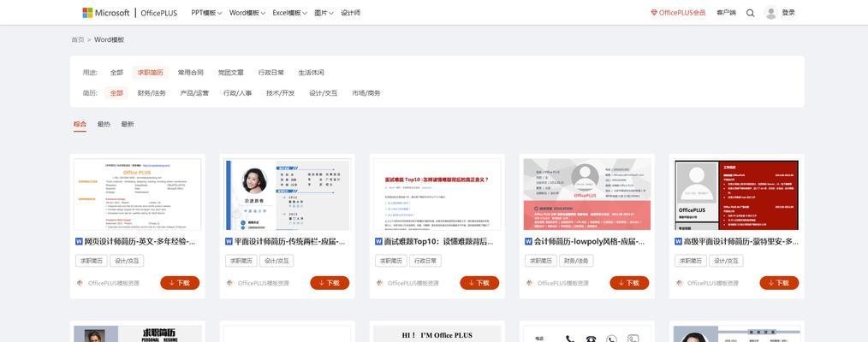Click author avatar on 面试难题Top10 card

(379, 283)
